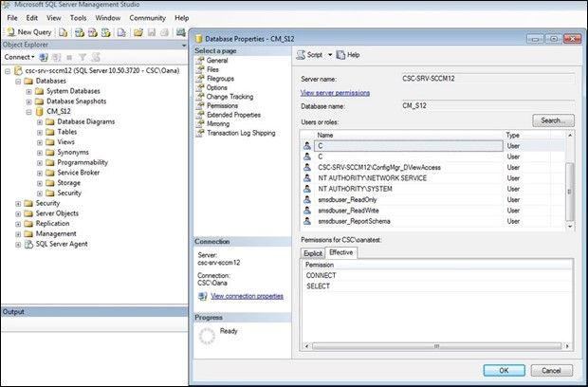Click the Script icon in dialog toolbar

(x=301, y=55)
